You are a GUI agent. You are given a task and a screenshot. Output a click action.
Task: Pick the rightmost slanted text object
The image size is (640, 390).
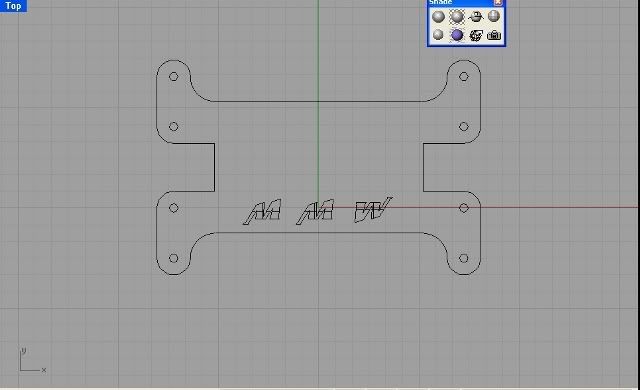click(x=373, y=210)
